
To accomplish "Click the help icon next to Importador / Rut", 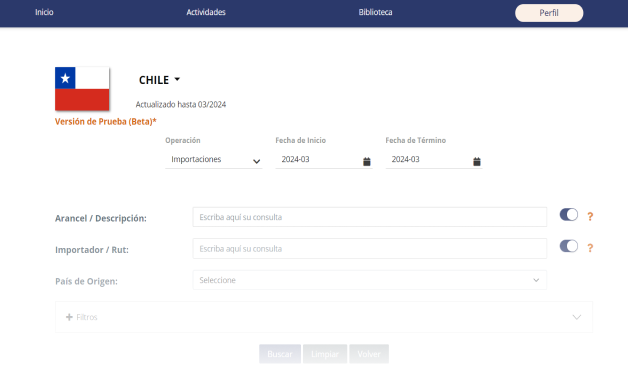I will [590, 248].
